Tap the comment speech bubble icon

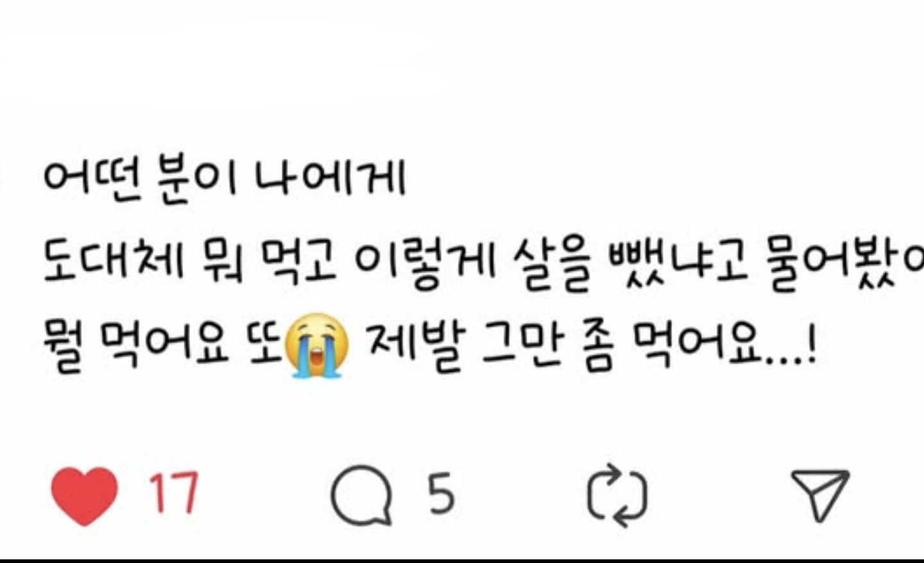[x=361, y=494]
